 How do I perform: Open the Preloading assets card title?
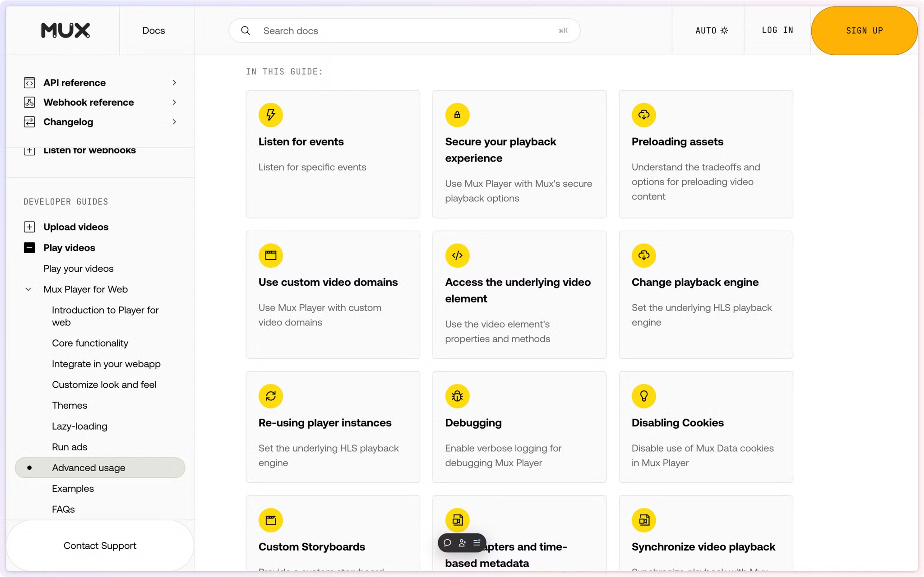pos(677,141)
